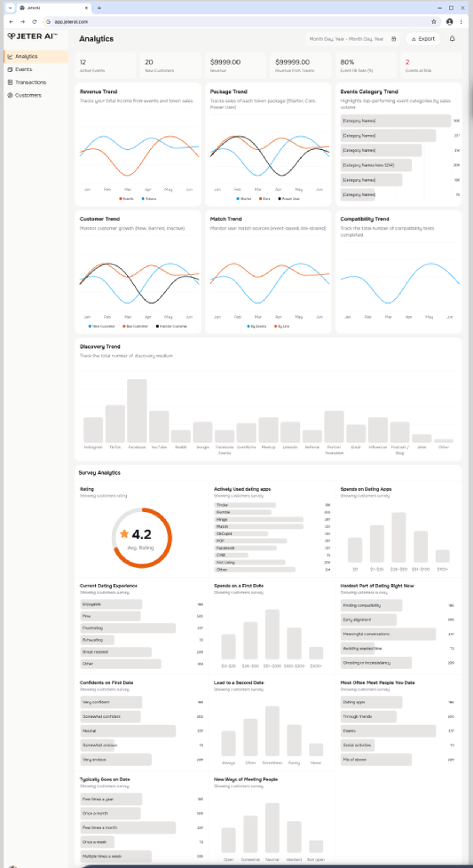Screen dimensions: 473x868
Task: Toggle the Starter series in Package Trend legend
Action: [244, 199]
